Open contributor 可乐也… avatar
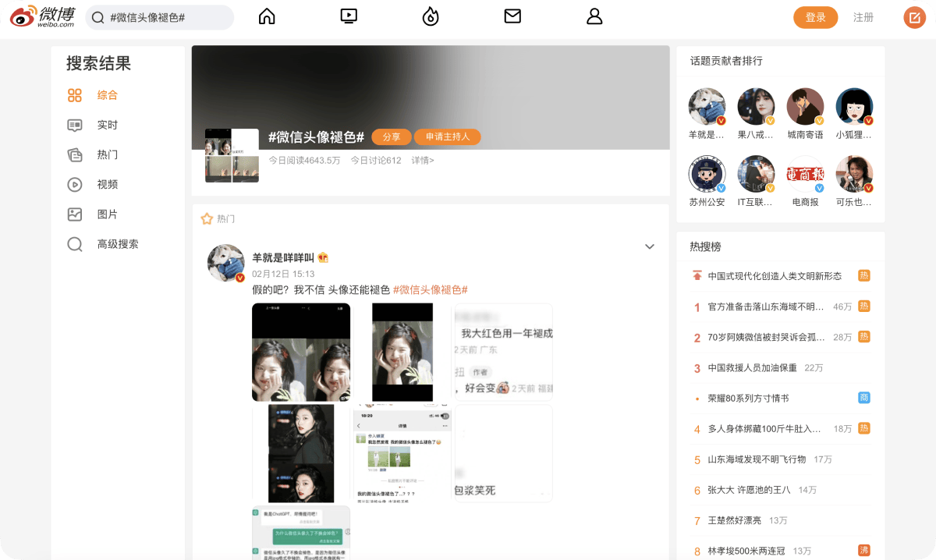The width and height of the screenshot is (936, 560). pos(854,174)
